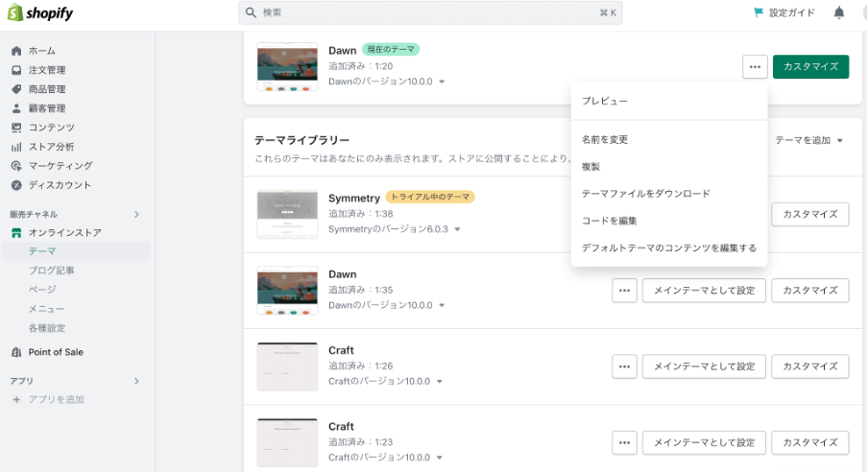The height and width of the screenshot is (472, 868).
Task: Click the Point of Sale bag icon
Action: 16,352
